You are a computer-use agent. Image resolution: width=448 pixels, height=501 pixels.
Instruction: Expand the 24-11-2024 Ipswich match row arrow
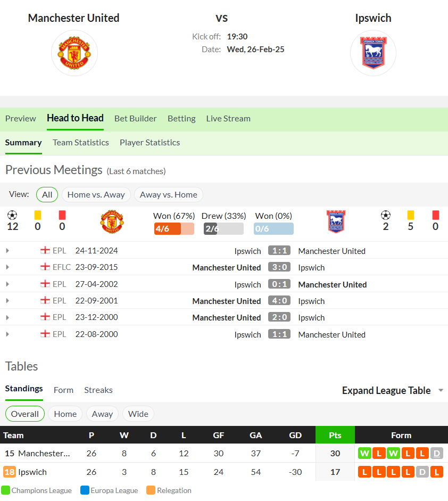coord(7,250)
